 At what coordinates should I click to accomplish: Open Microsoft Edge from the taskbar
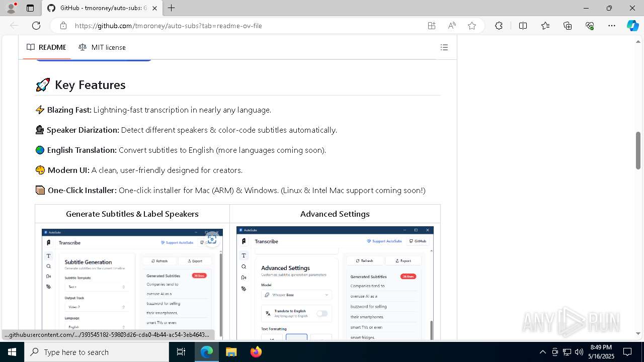(x=207, y=352)
